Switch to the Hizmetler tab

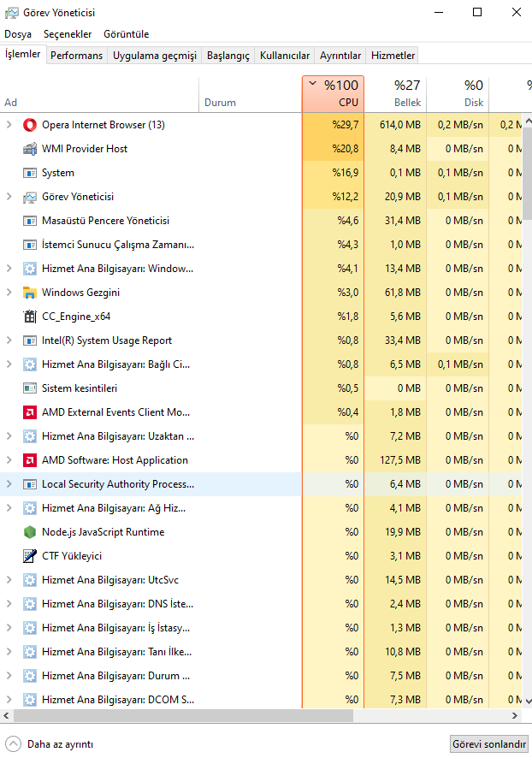coord(393,56)
